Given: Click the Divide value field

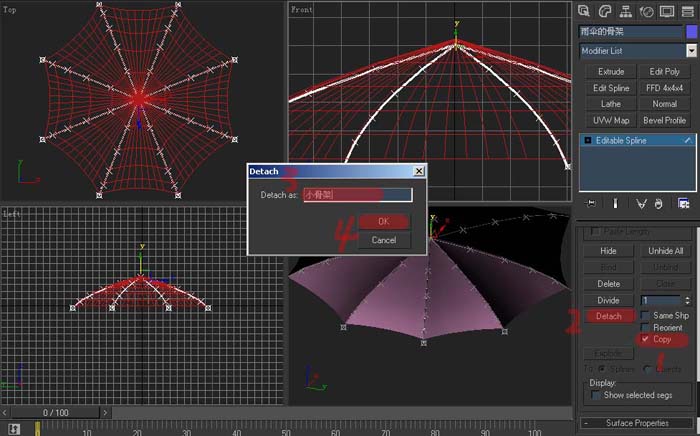Looking at the screenshot, I should [662, 300].
